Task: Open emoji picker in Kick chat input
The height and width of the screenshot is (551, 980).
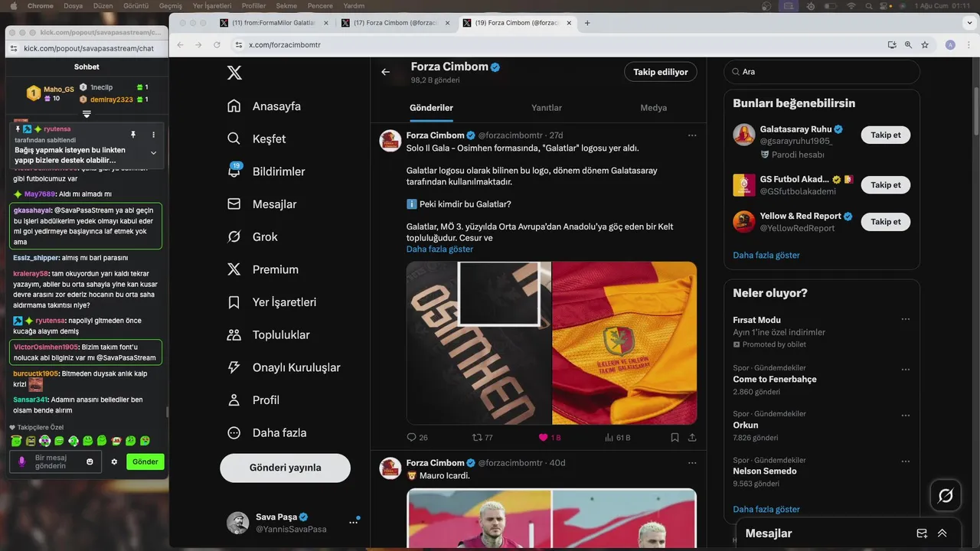Action: 90,461
